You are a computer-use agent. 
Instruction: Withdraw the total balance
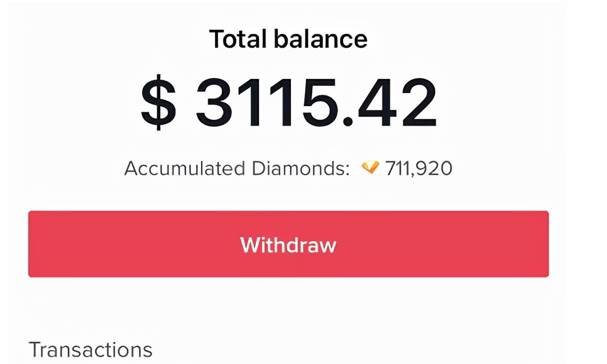[288, 244]
